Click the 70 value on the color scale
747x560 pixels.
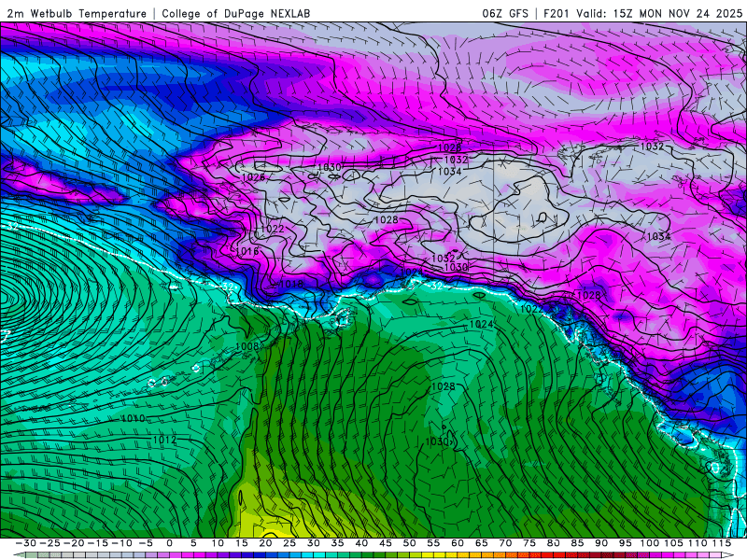[x=505, y=543]
